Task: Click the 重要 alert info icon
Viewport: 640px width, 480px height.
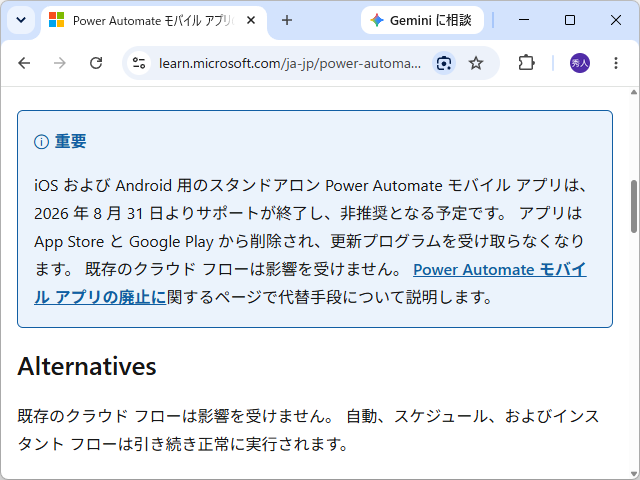Action: pyautogui.click(x=41, y=142)
